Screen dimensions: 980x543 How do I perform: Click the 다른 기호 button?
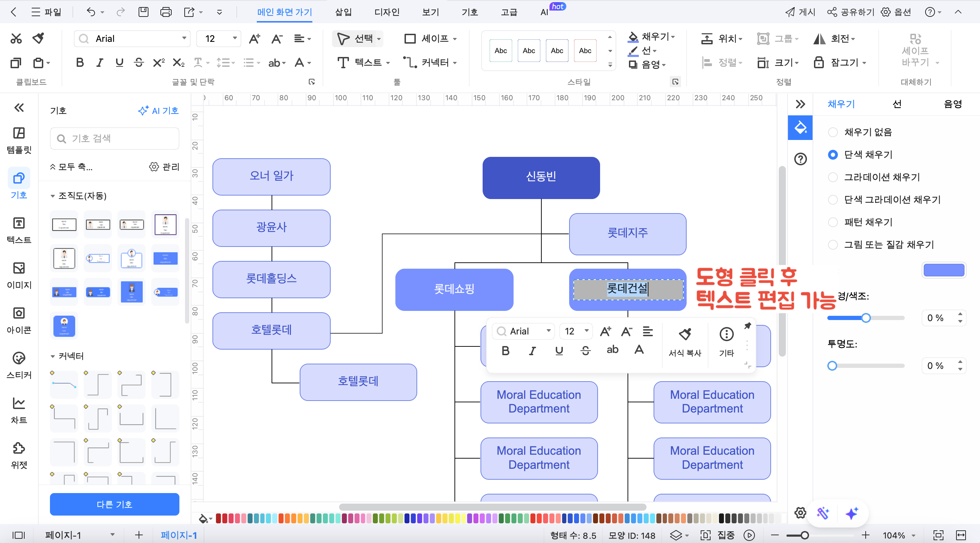point(115,504)
